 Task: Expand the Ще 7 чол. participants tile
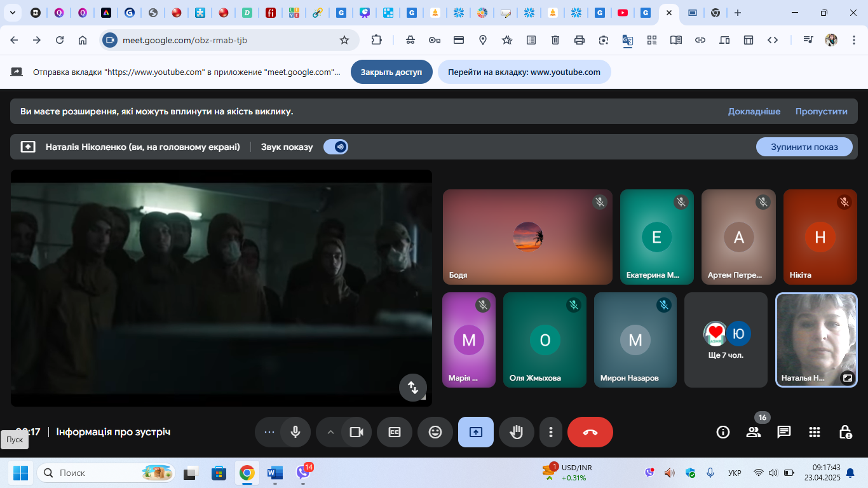click(726, 340)
